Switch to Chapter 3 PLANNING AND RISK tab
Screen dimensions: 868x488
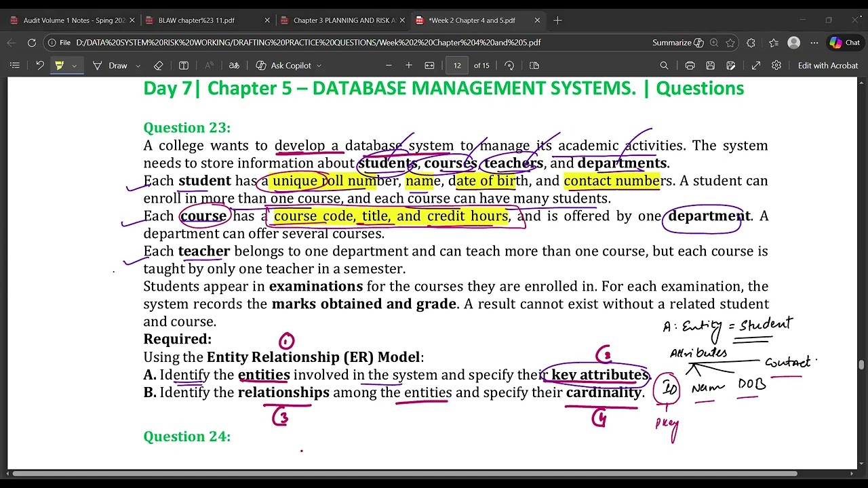coord(341,20)
